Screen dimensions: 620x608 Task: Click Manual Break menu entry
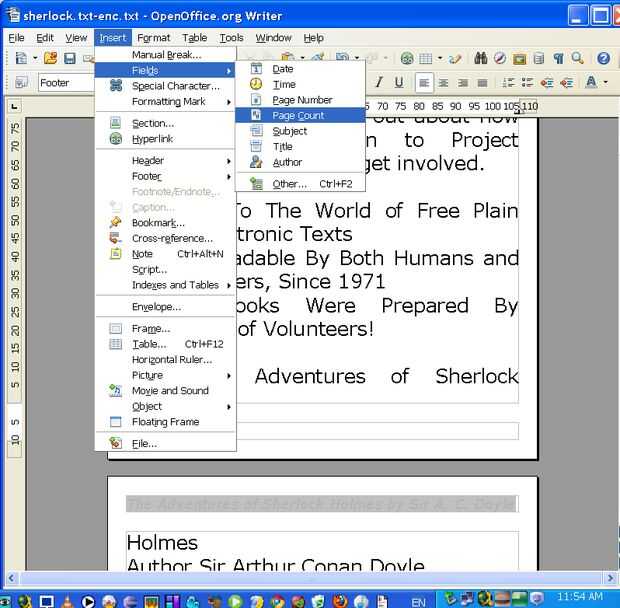(165, 55)
